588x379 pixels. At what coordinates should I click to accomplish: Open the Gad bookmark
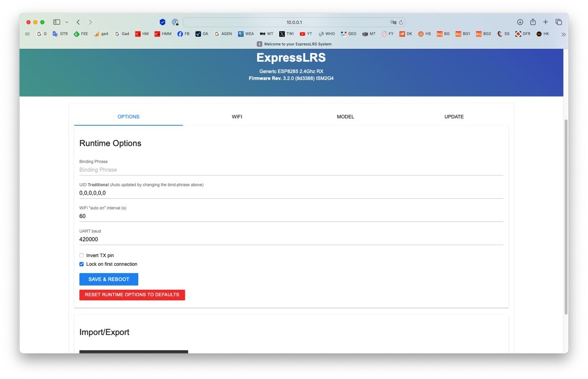pyautogui.click(x=122, y=34)
